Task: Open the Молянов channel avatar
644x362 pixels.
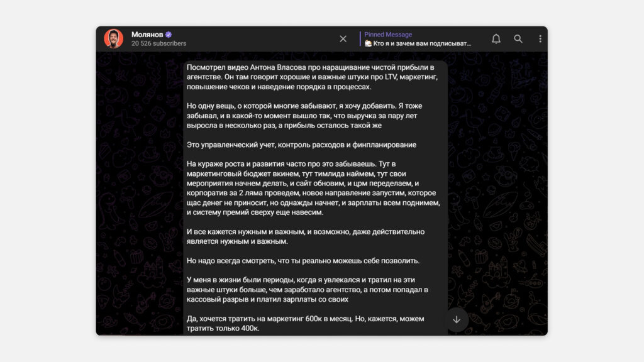Action: tap(113, 38)
